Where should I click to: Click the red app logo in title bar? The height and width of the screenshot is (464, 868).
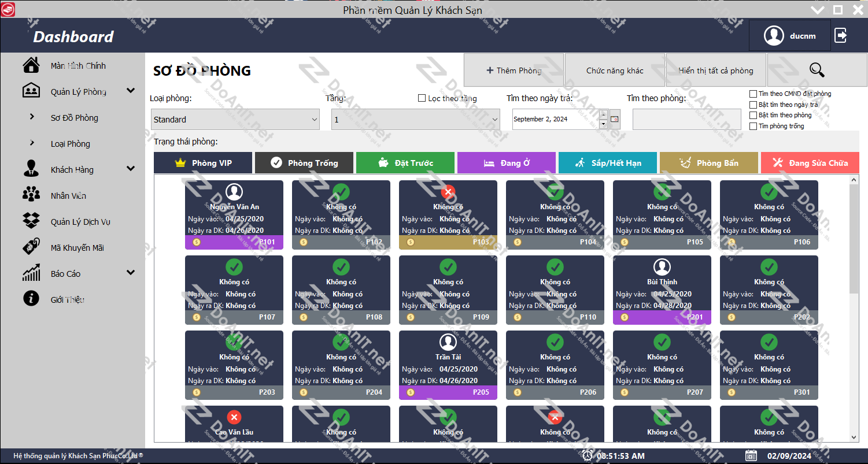click(x=8, y=9)
